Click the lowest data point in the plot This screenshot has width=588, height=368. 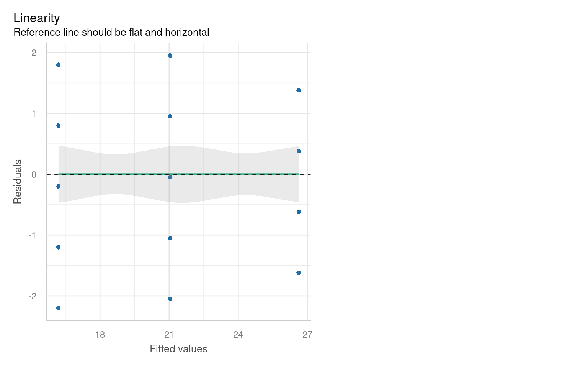pos(58,308)
